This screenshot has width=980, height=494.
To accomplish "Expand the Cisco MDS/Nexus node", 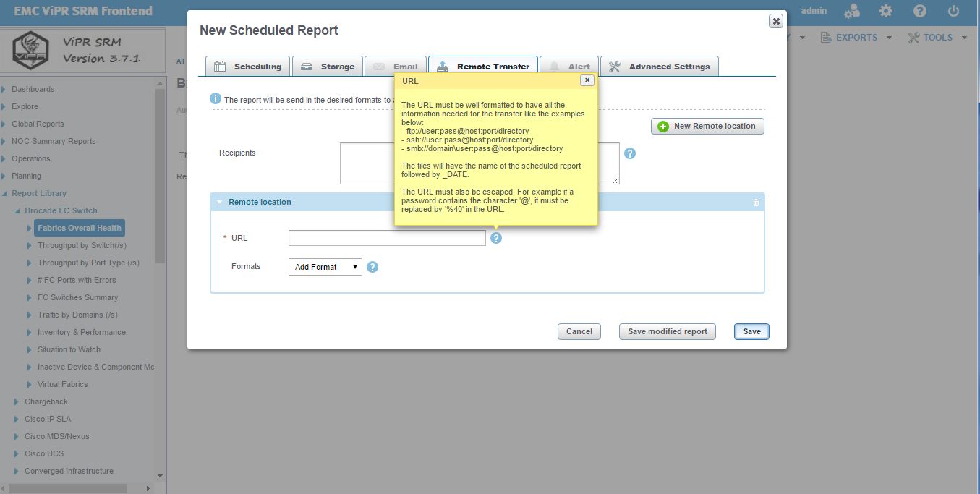I will pos(17,436).
